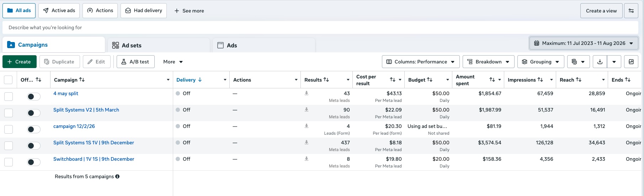The width and height of the screenshot is (644, 196).
Task: Sort by Results column arrows
Action: (326, 80)
